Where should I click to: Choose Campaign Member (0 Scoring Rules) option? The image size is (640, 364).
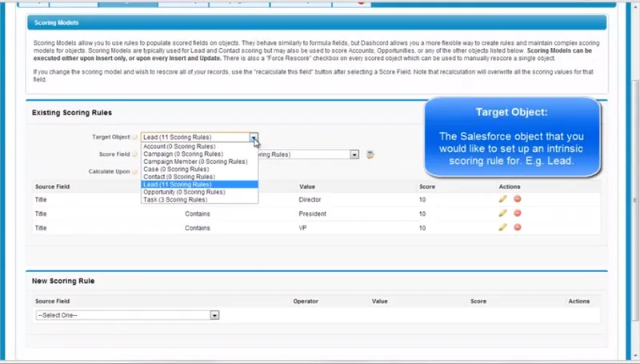coord(195,162)
